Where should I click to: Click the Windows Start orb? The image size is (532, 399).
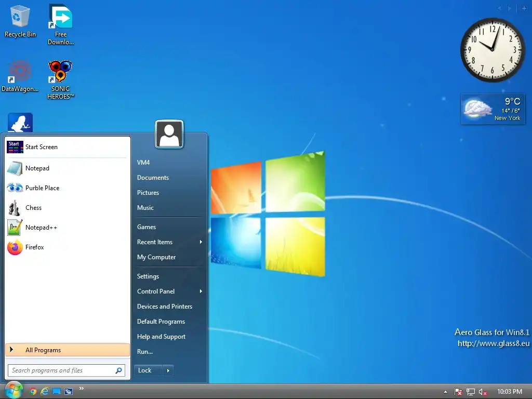pyautogui.click(x=14, y=391)
